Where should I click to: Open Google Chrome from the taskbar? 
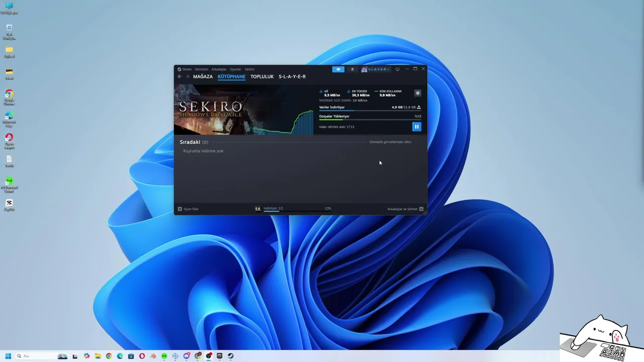click(109, 356)
